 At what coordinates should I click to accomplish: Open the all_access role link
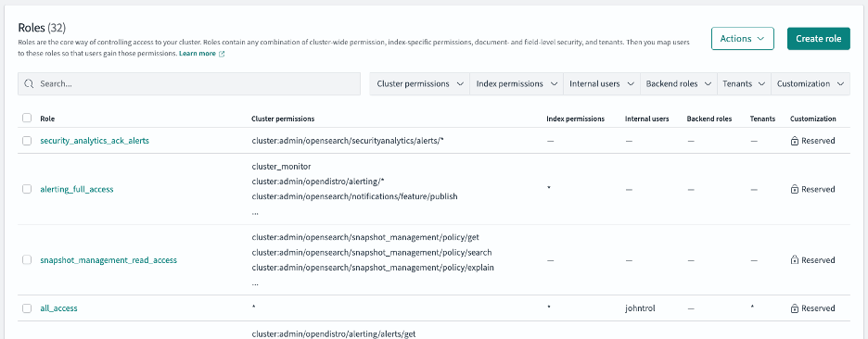pyautogui.click(x=58, y=308)
